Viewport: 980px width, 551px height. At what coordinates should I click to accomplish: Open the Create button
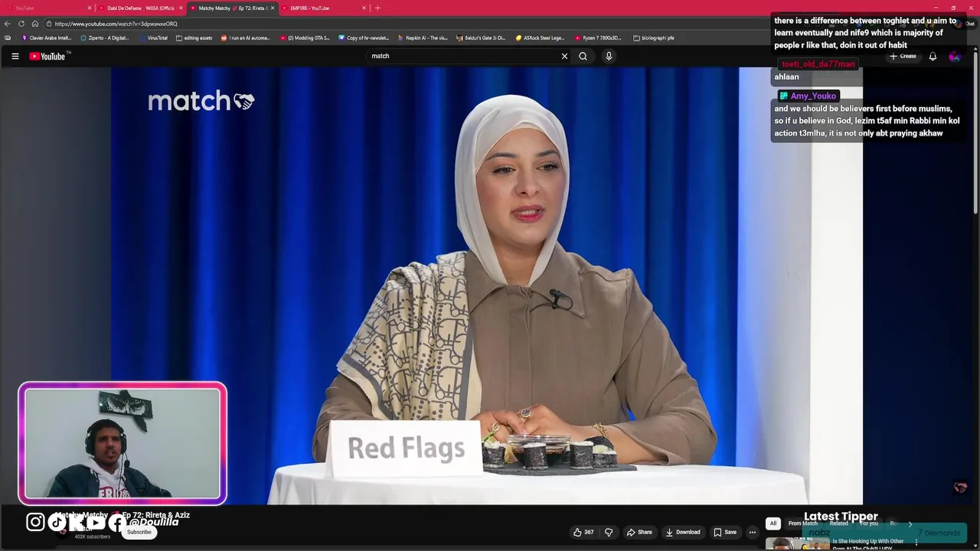(903, 56)
